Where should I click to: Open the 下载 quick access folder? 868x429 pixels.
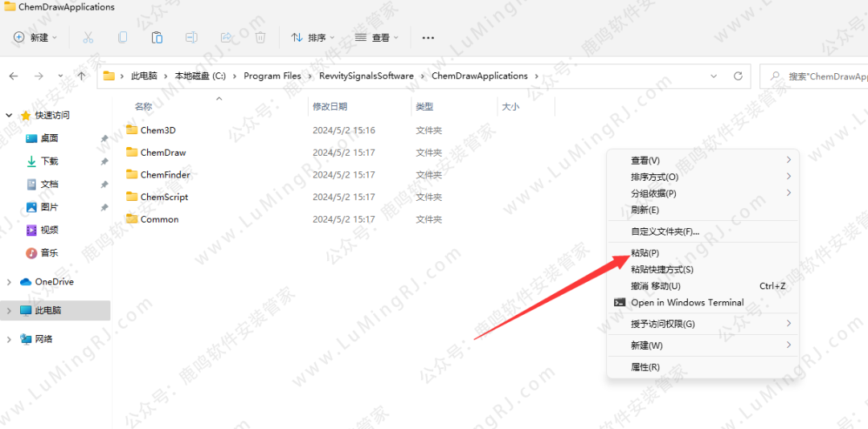click(50, 161)
